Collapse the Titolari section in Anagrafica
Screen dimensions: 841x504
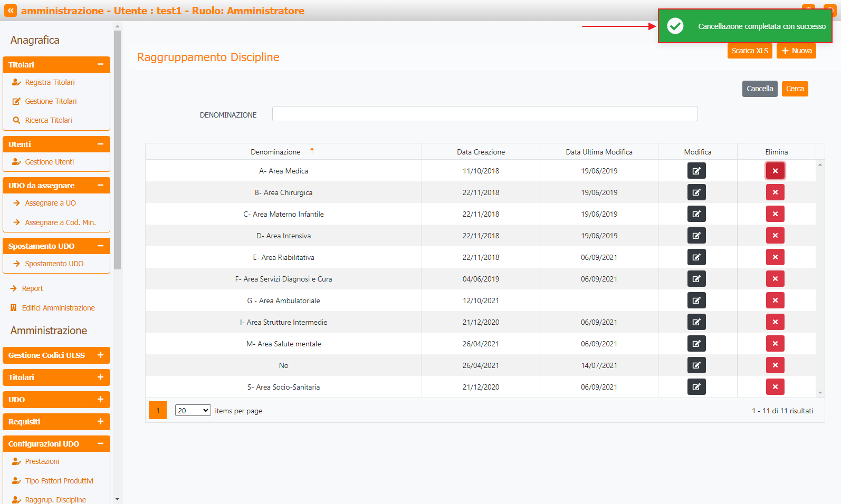pos(100,64)
